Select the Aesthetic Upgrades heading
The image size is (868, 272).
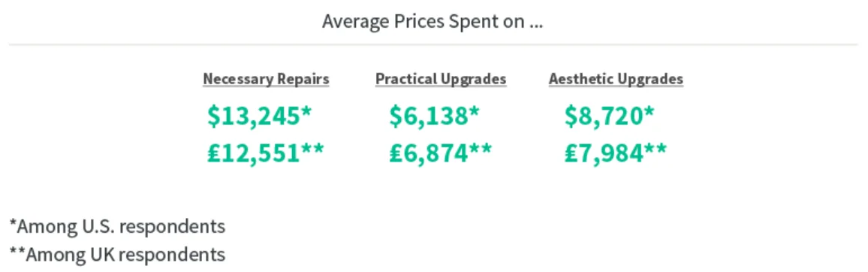pyautogui.click(x=616, y=79)
